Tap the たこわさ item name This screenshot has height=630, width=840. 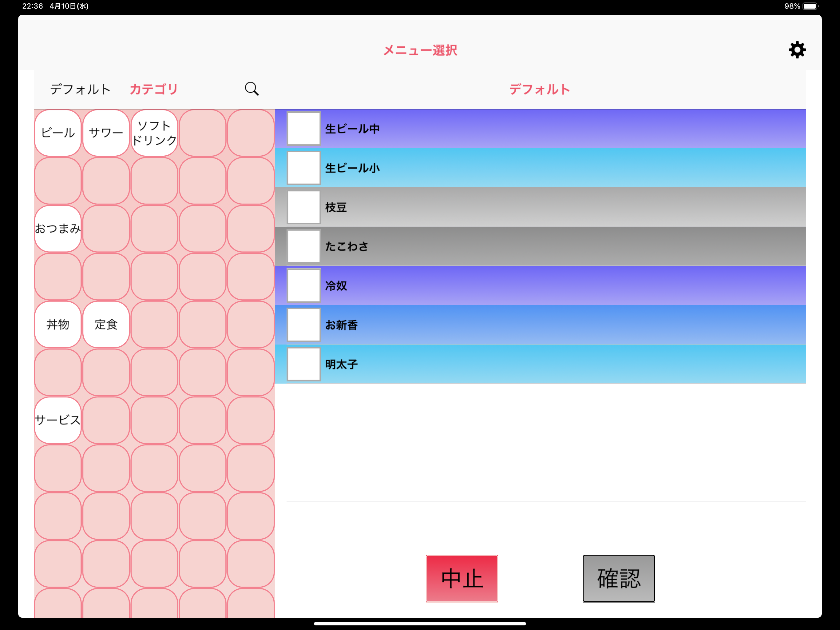(347, 246)
